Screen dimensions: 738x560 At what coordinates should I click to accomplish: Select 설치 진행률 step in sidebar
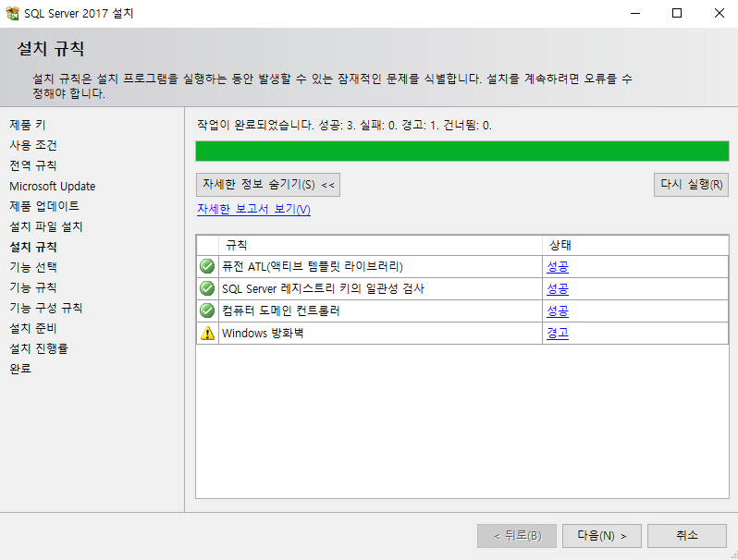coord(39,348)
